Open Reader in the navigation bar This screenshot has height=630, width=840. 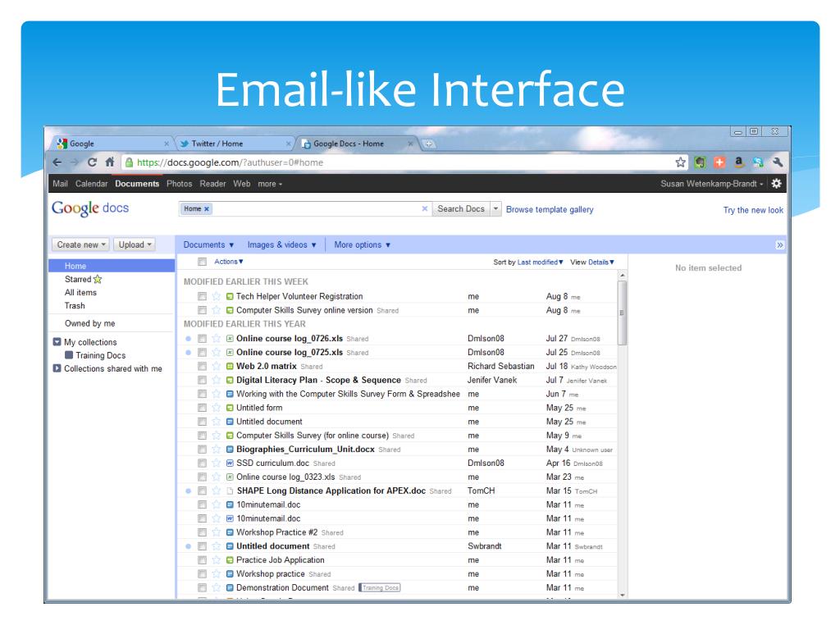pyautogui.click(x=212, y=184)
